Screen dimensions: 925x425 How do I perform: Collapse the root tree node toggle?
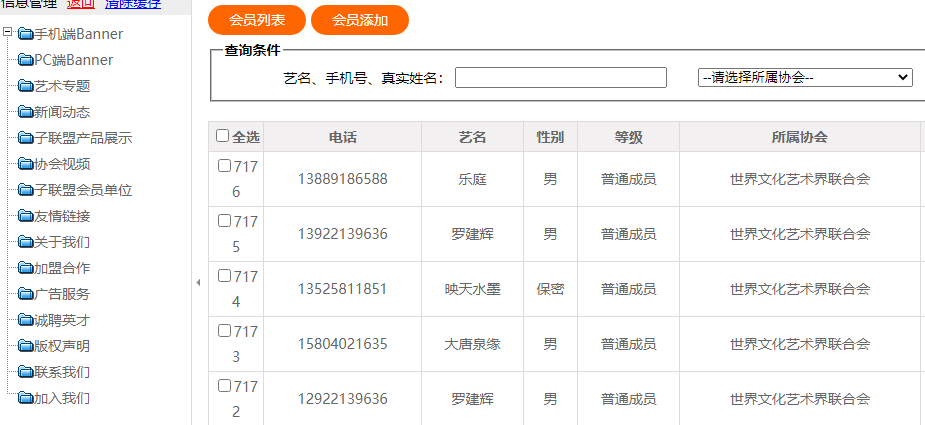pyautogui.click(x=7, y=32)
